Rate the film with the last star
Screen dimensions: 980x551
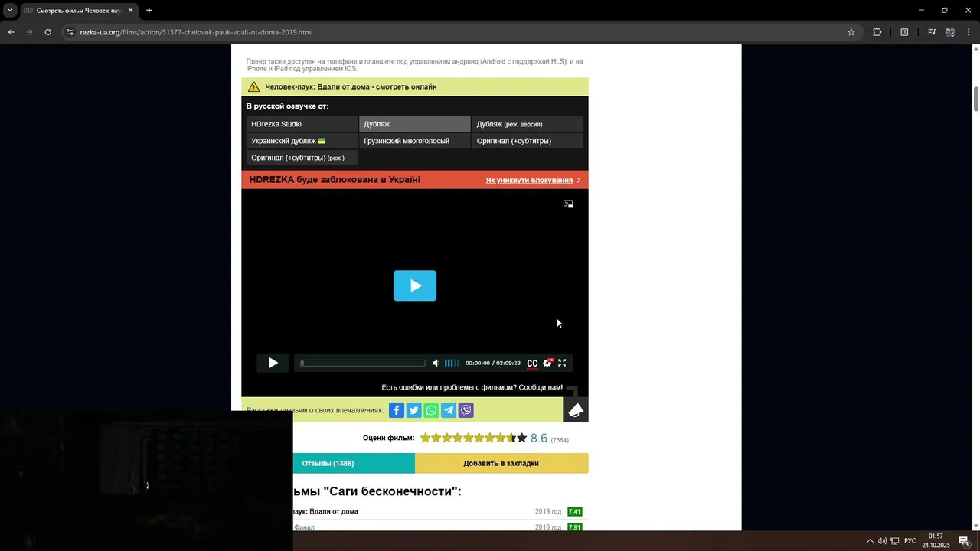(x=522, y=438)
